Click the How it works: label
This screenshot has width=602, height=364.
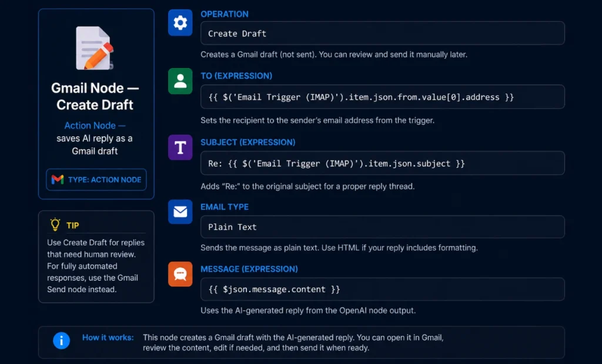tap(108, 338)
